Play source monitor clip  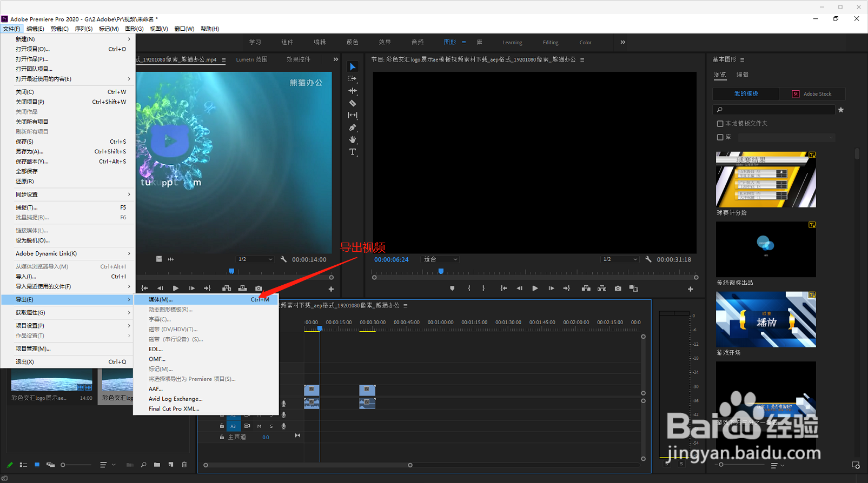pyautogui.click(x=176, y=289)
